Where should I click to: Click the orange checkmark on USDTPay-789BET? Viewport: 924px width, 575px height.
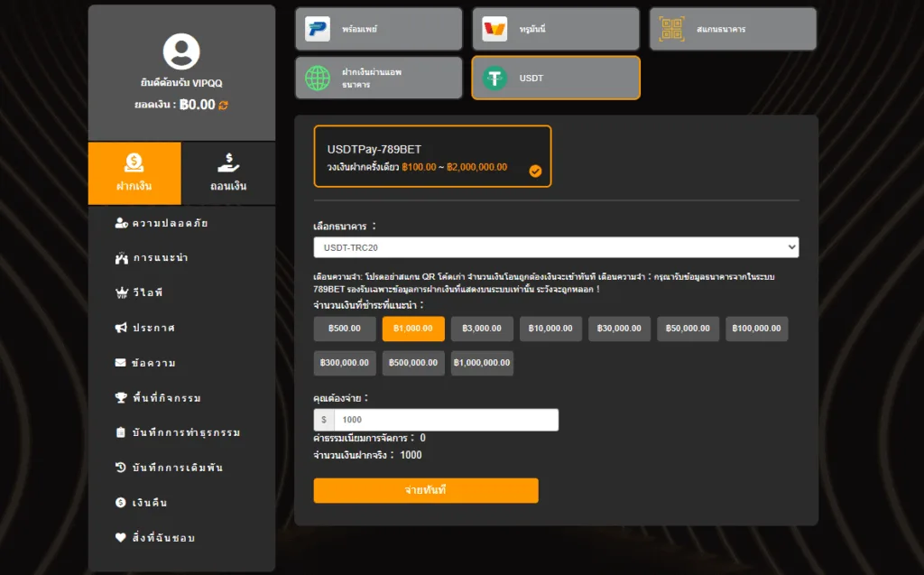[535, 171]
